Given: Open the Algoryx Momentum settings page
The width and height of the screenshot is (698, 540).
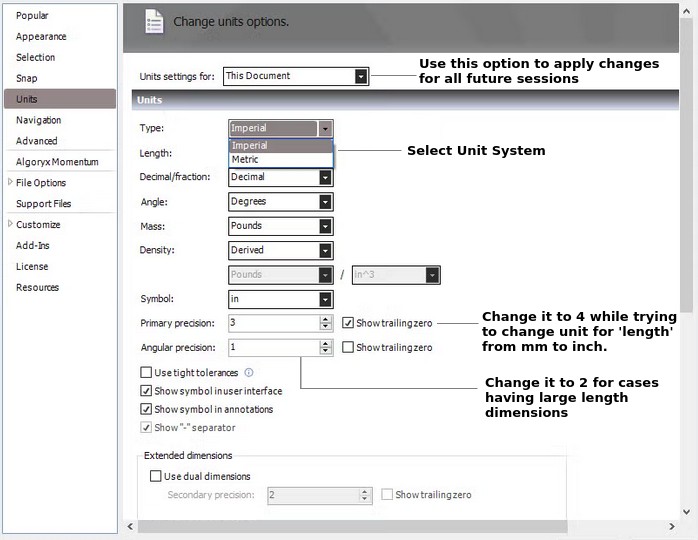Looking at the screenshot, I should coord(57,162).
